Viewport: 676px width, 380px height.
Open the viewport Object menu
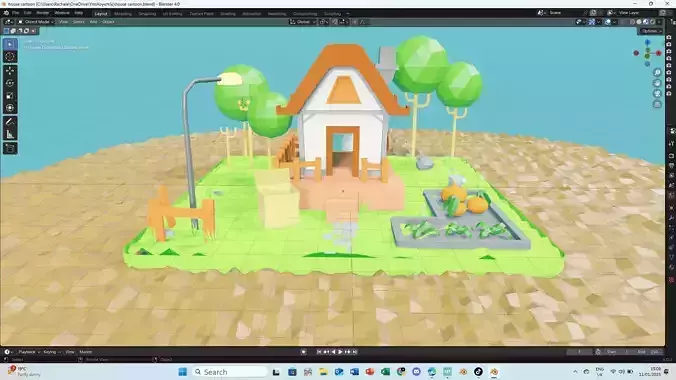point(108,22)
